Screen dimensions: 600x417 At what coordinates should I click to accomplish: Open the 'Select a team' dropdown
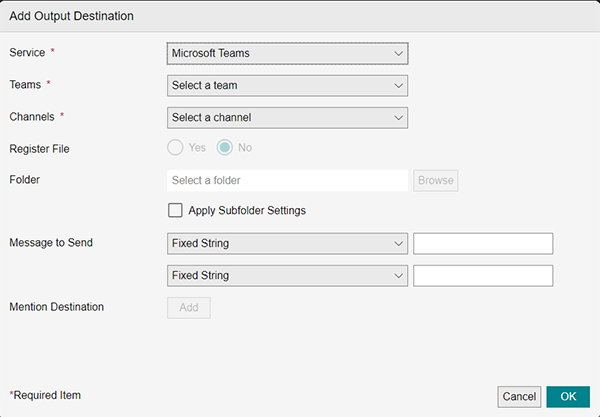287,85
